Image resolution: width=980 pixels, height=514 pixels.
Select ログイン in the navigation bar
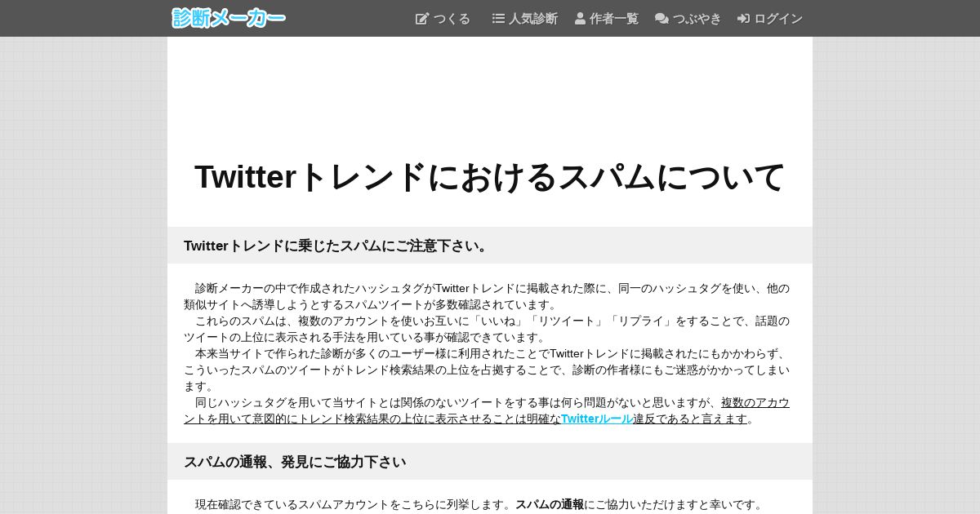770,18
